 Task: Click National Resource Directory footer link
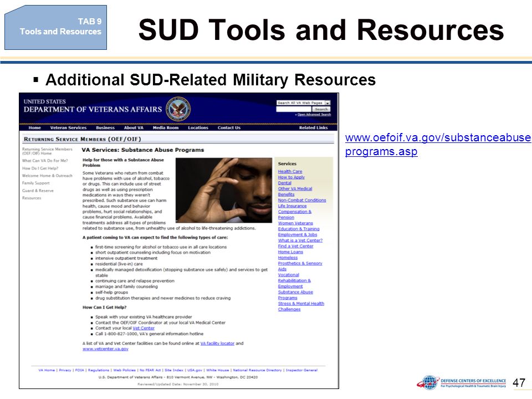(257, 371)
